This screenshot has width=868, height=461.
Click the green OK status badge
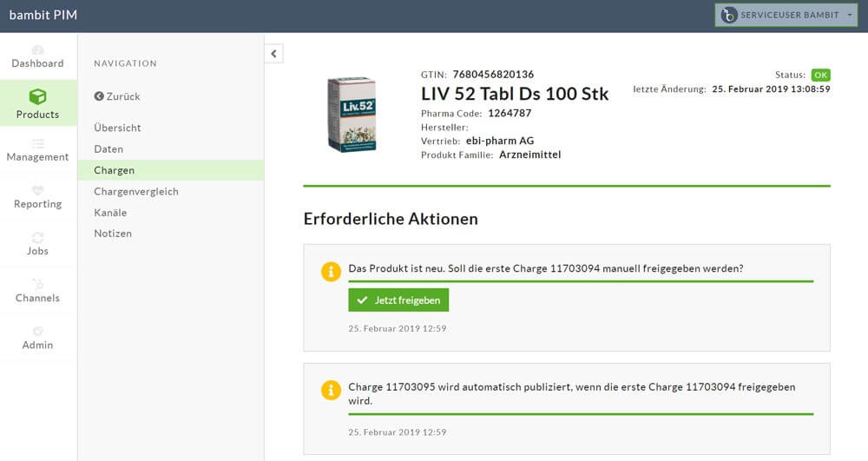[820, 75]
